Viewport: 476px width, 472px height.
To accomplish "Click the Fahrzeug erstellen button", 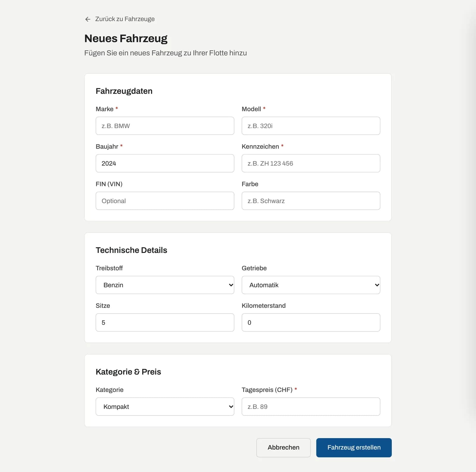I will point(354,448).
